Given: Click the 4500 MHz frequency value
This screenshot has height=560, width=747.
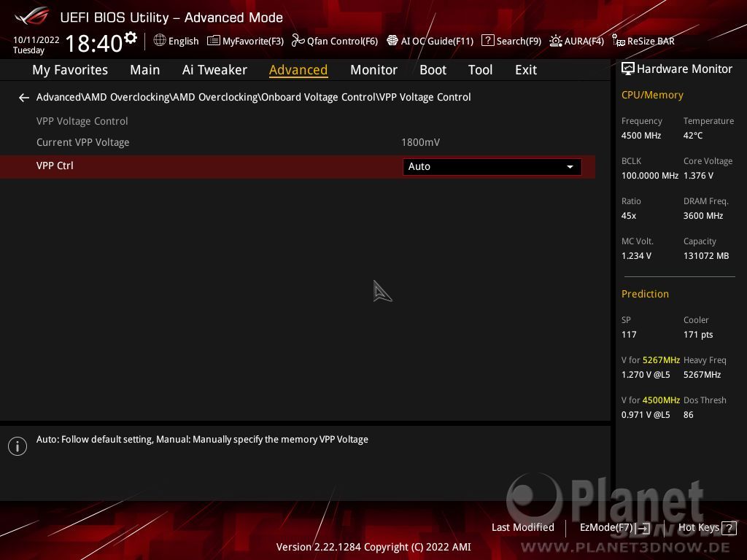Looking at the screenshot, I should [641, 135].
